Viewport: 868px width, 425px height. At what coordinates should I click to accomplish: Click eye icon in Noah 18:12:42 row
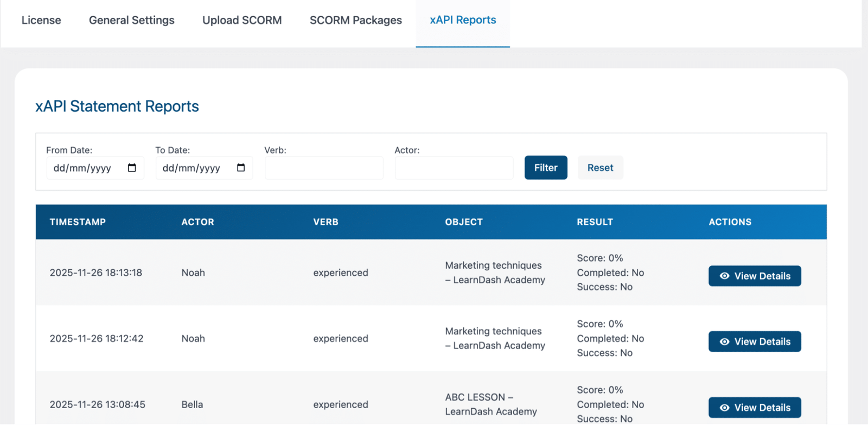(x=724, y=341)
